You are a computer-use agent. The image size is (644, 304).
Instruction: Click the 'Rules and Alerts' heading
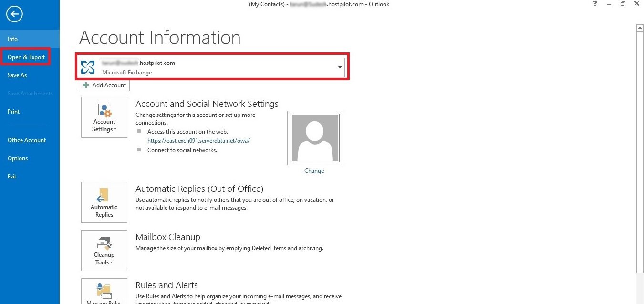[x=166, y=285]
